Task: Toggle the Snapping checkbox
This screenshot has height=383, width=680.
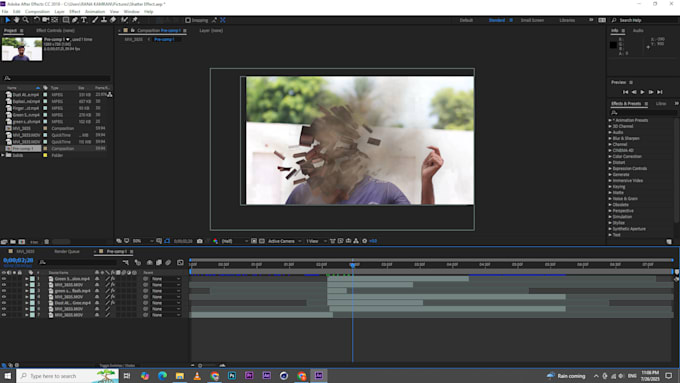Action: [188, 20]
